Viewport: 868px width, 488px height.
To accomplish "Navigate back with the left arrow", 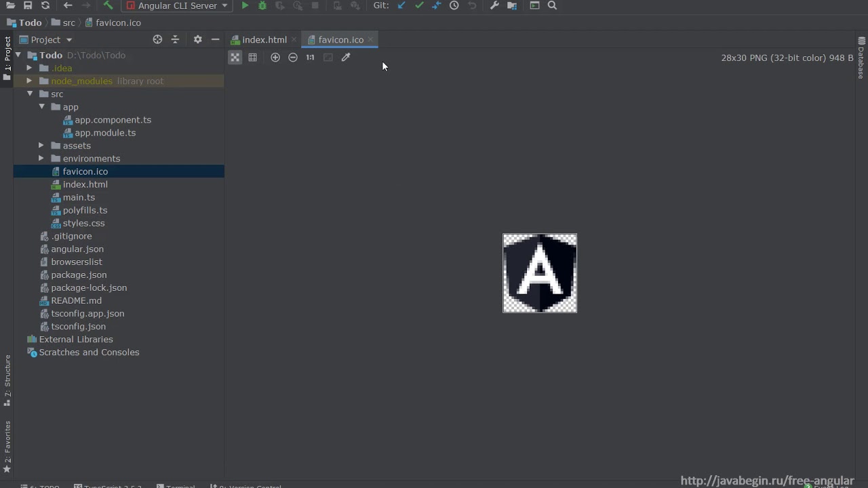I will pos(68,5).
